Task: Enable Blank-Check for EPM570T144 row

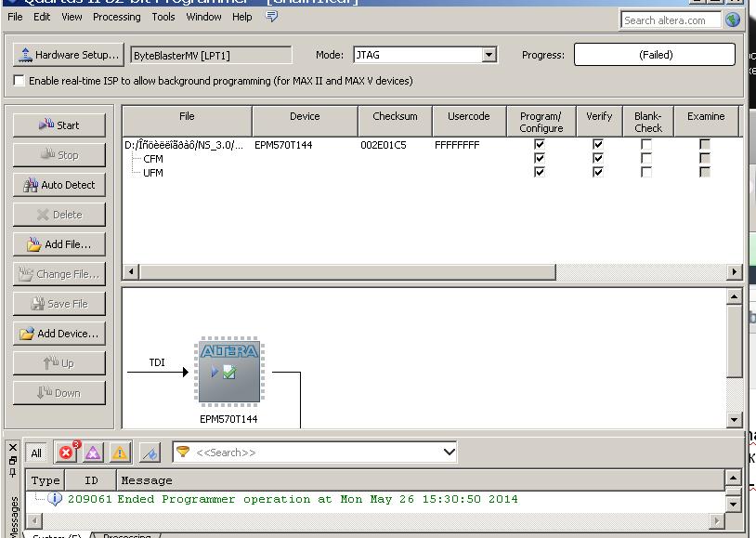Action: (x=646, y=144)
